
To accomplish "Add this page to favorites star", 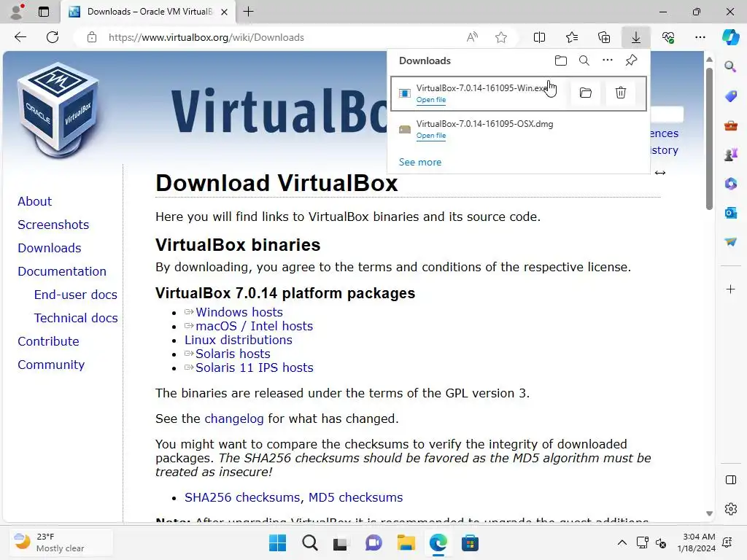I will click(500, 37).
